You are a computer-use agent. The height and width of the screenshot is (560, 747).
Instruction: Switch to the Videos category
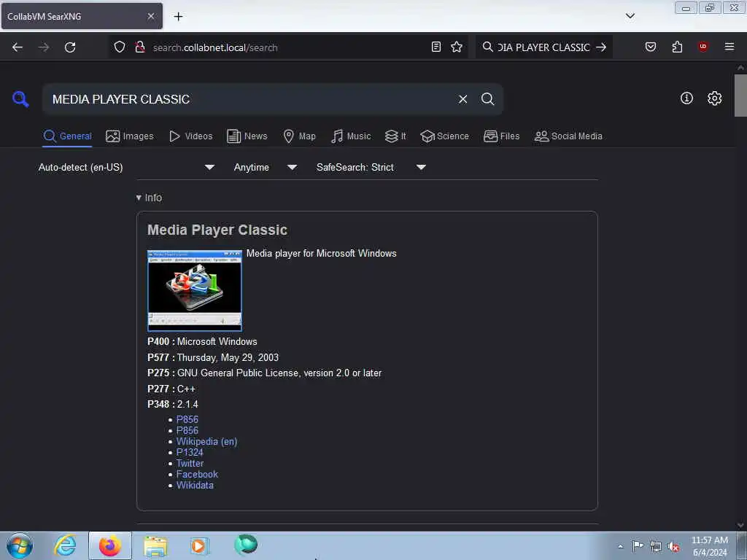190,136
